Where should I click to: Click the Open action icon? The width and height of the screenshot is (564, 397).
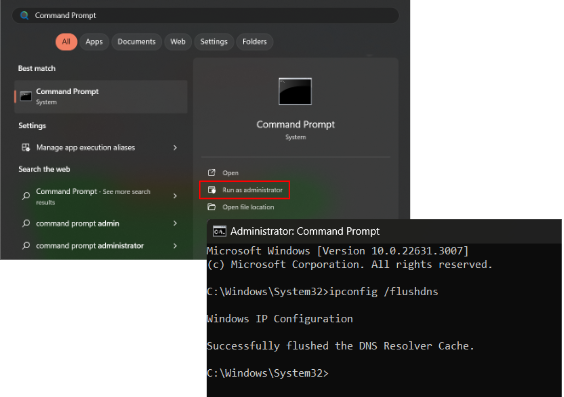click(x=212, y=173)
